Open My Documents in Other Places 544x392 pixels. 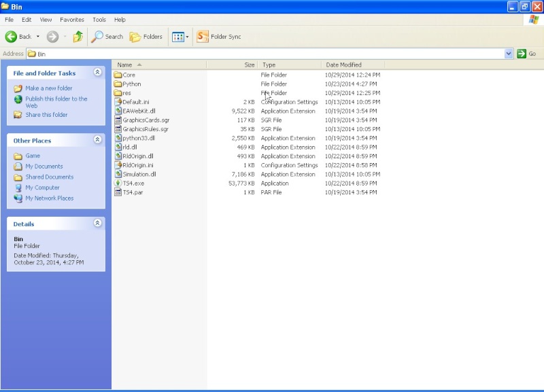pos(44,166)
